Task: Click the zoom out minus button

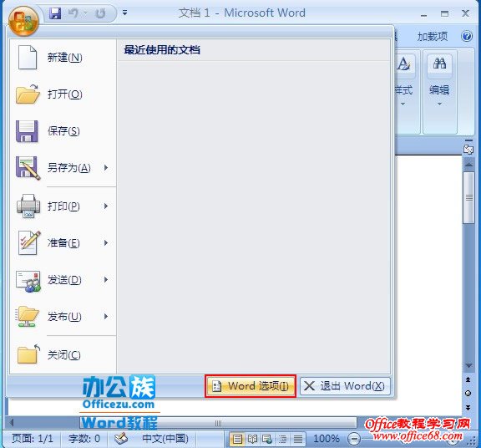Action: [x=354, y=439]
